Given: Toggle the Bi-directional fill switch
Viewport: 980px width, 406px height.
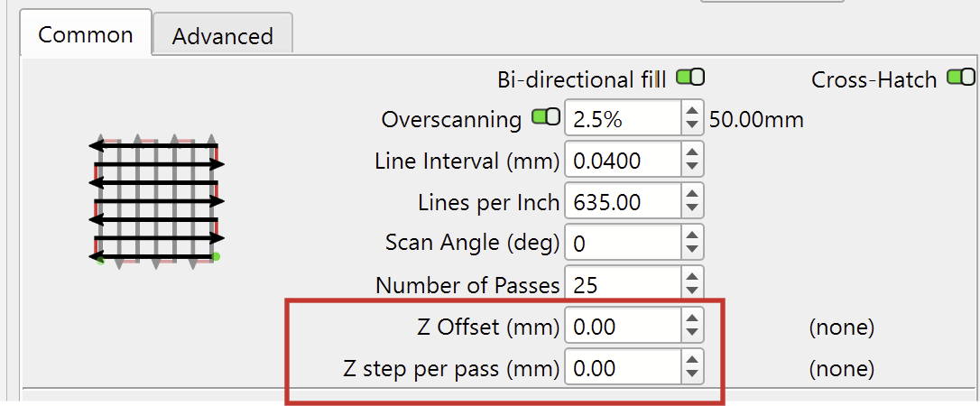Looking at the screenshot, I should pos(690,78).
